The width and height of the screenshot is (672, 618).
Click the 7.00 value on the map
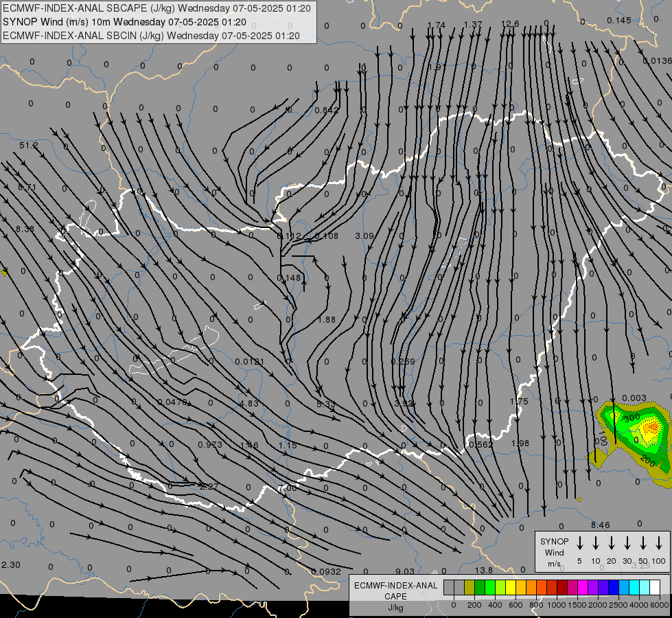click(287, 488)
